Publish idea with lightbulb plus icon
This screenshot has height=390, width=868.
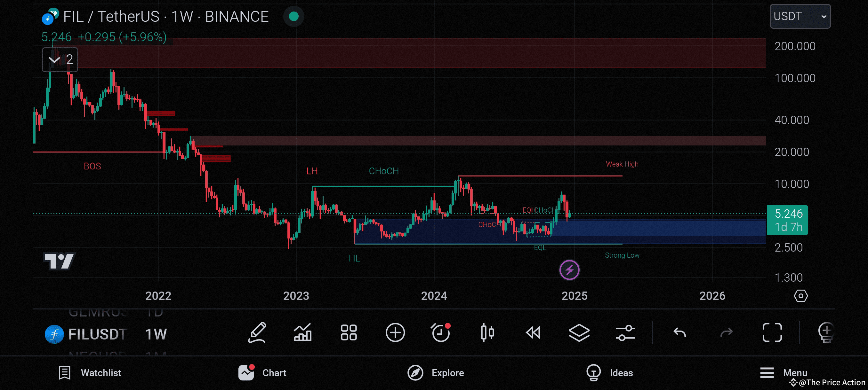(x=826, y=333)
